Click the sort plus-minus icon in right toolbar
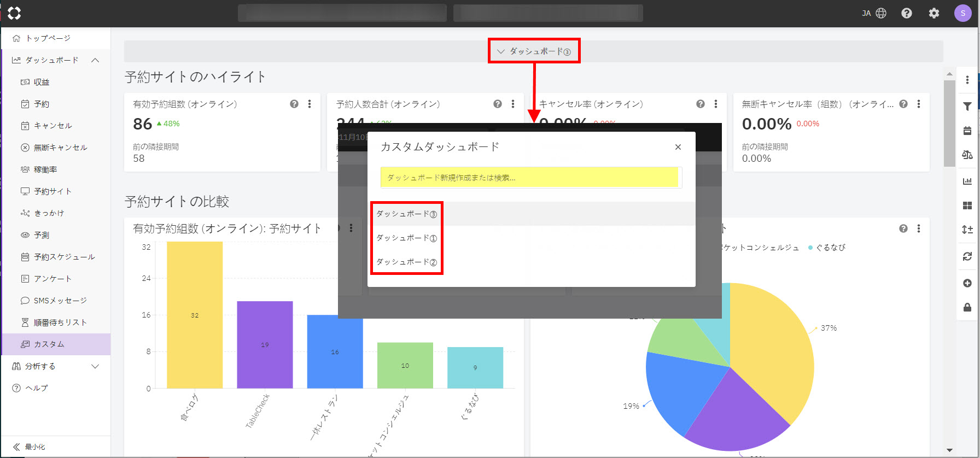980x458 pixels. coord(967,230)
